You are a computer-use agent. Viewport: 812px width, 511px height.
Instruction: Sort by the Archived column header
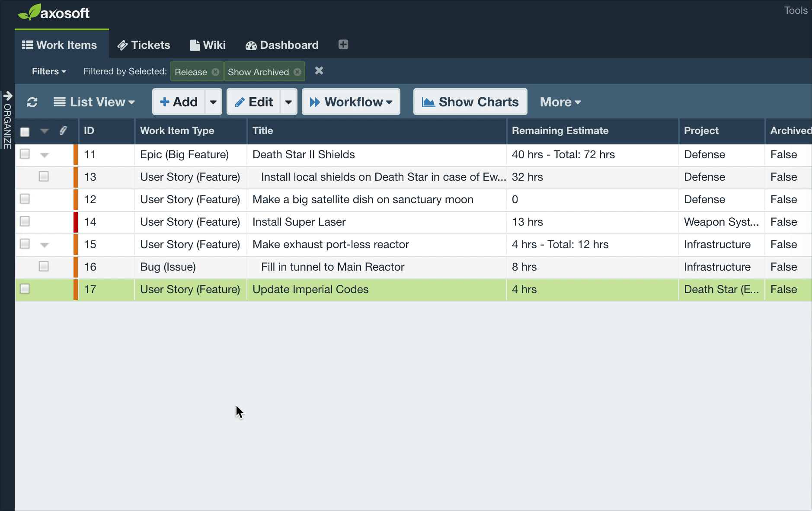pyautogui.click(x=789, y=131)
